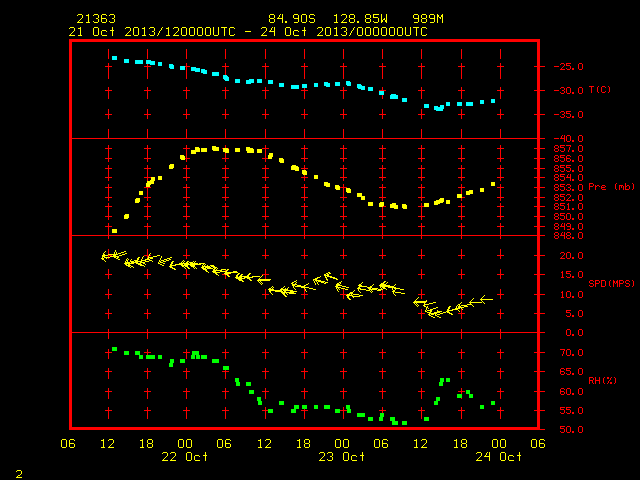
Task: Click the lowest yellow pressure point at 848
Action: pyautogui.click(x=114, y=231)
